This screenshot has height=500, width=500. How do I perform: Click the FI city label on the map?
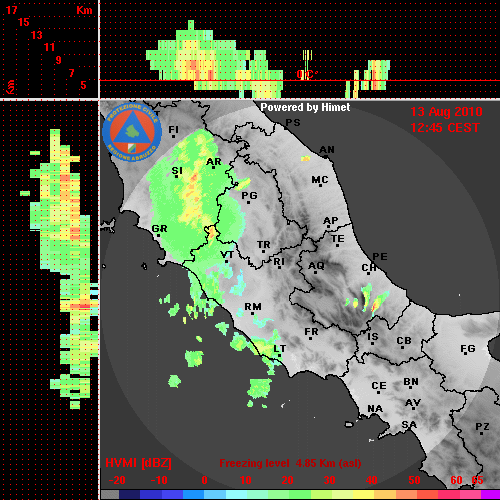pyautogui.click(x=173, y=129)
